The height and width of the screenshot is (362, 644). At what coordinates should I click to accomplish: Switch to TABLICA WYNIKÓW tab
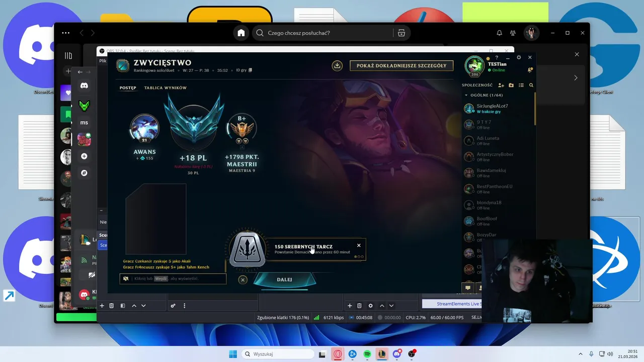(166, 88)
